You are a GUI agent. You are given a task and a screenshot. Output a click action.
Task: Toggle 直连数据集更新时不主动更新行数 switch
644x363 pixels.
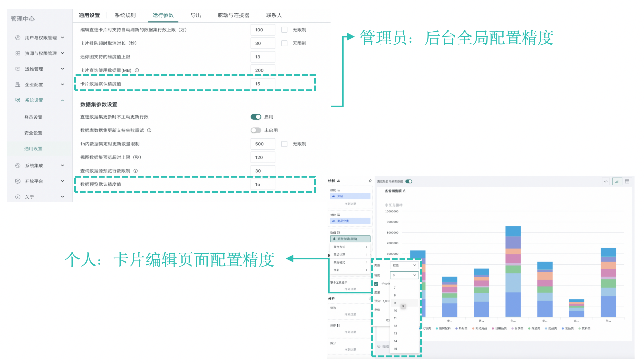coord(256,117)
